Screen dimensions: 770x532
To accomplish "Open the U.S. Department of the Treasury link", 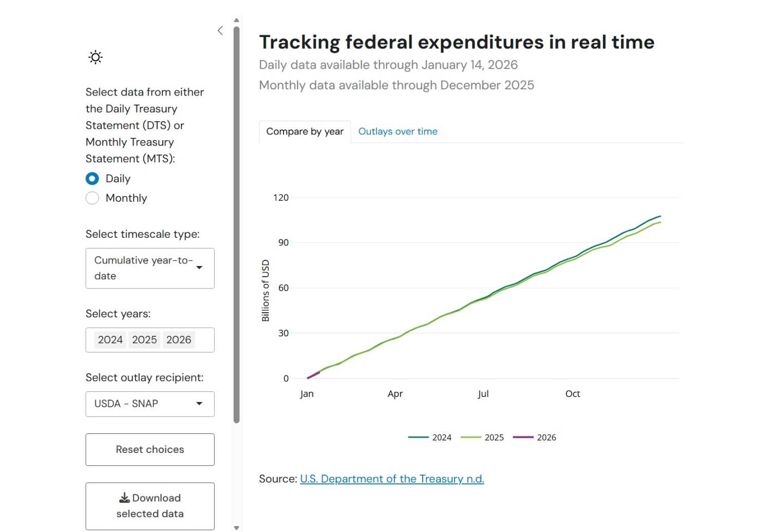I will (x=392, y=479).
